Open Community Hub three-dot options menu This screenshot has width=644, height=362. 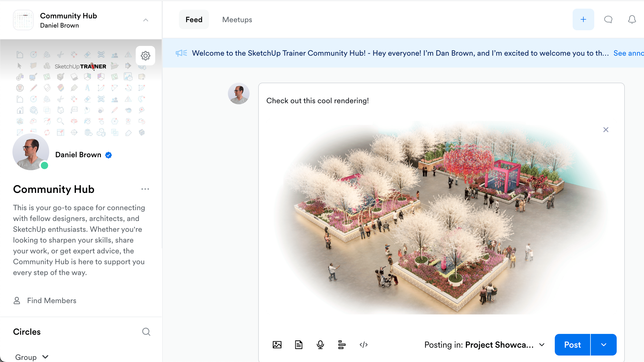tap(145, 189)
